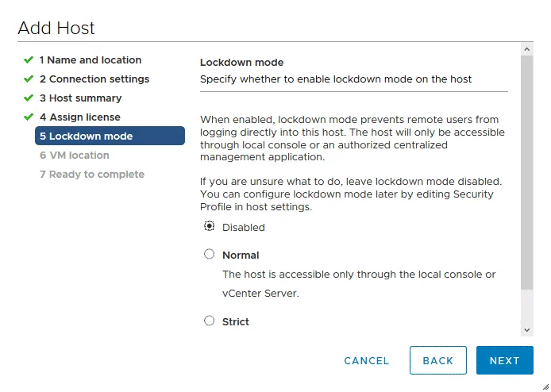
Task: Select the Disabled lockdown mode option
Action: [210, 226]
